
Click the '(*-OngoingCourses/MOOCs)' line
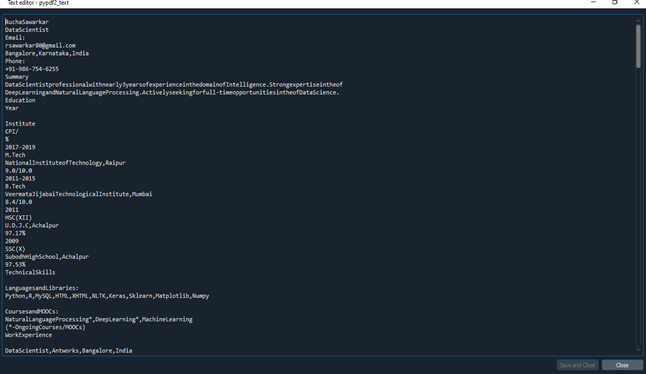pos(45,327)
